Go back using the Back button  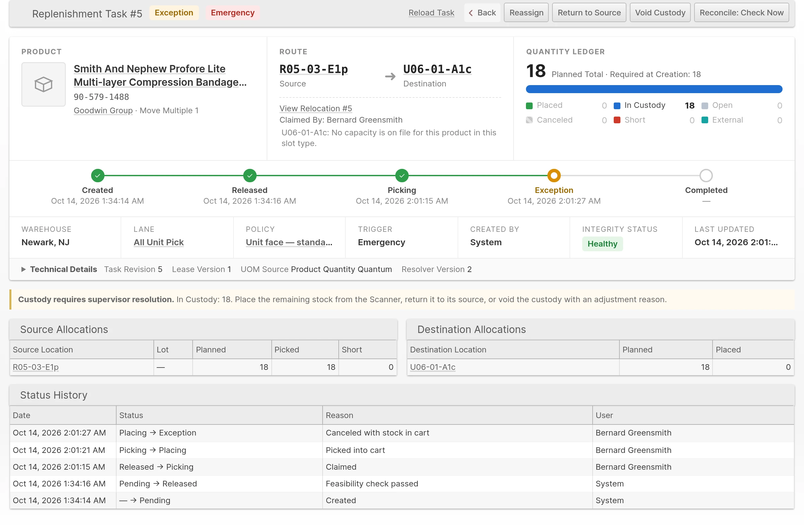click(x=482, y=13)
